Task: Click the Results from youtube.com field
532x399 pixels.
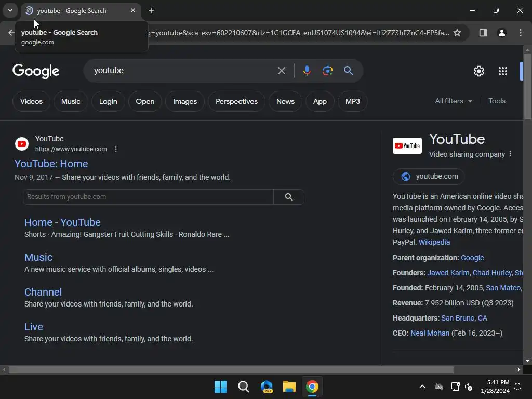Action: (148, 197)
